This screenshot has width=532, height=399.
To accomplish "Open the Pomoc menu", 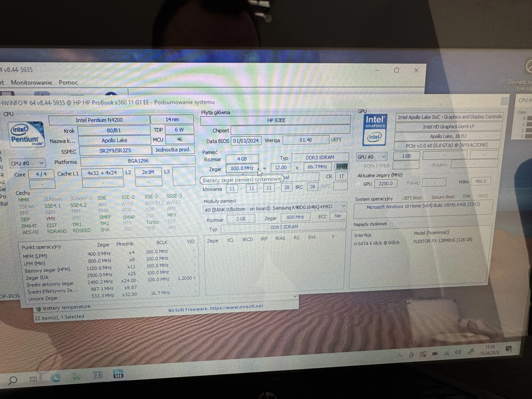I will (x=68, y=82).
